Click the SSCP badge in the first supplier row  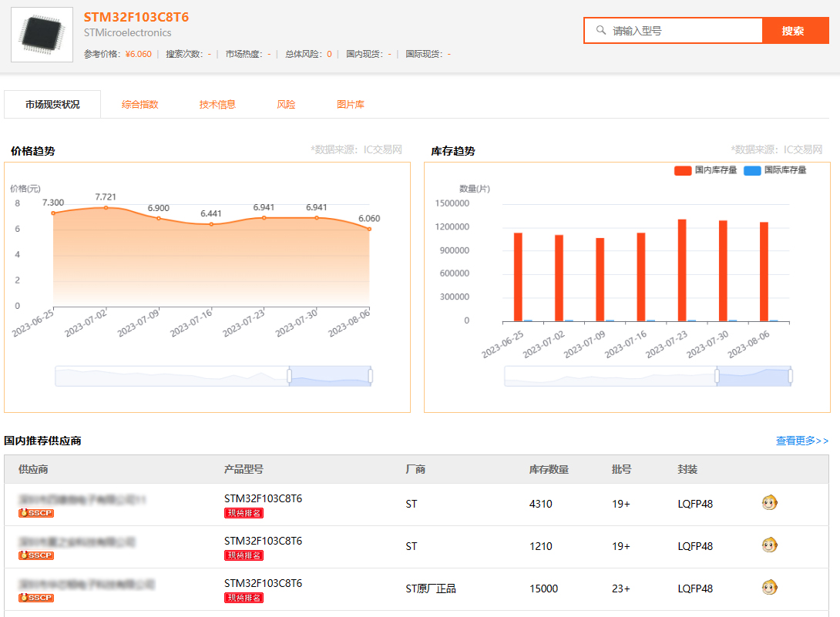[36, 513]
